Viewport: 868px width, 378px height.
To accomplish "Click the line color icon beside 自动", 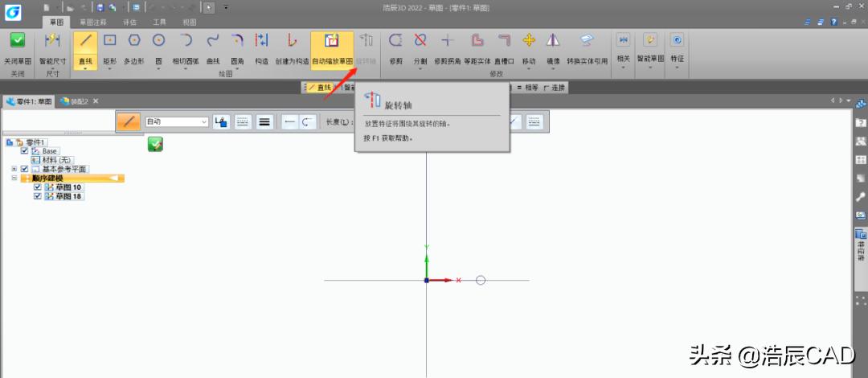I will 222,122.
